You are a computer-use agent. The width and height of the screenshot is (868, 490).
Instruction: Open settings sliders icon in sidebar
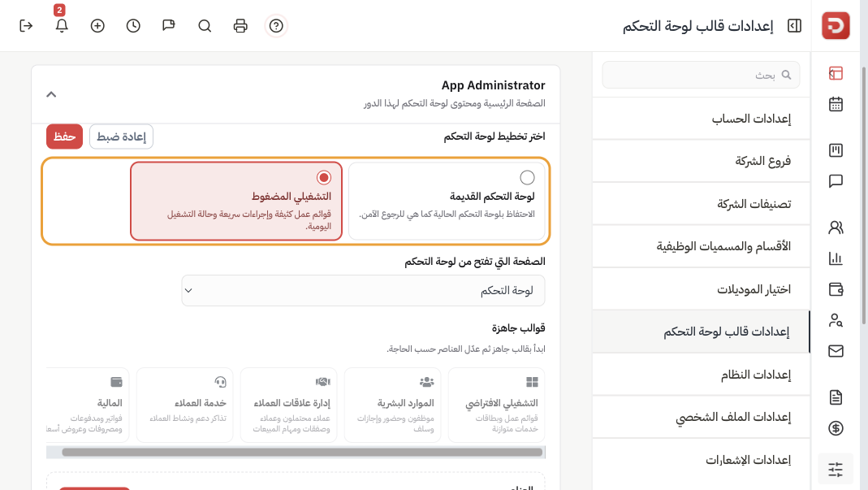tap(836, 470)
